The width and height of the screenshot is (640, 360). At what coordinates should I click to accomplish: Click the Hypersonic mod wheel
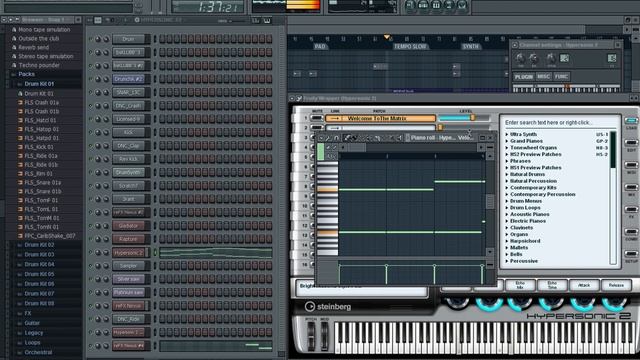pyautogui.click(x=324, y=335)
